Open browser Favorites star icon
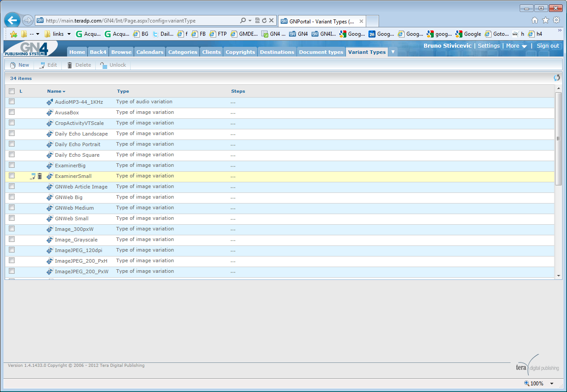This screenshot has width=567, height=392. (x=545, y=20)
